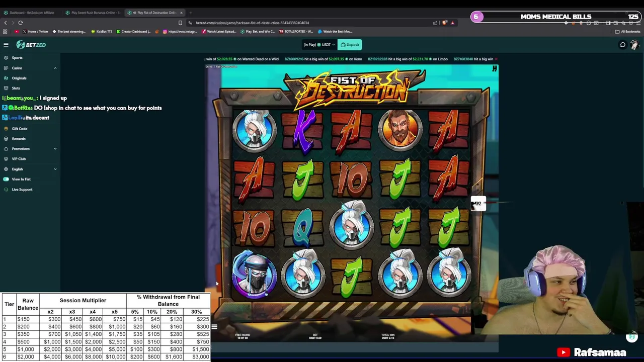Click the Live Support headset icon
The height and width of the screenshot is (362, 644).
pyautogui.click(x=6, y=190)
